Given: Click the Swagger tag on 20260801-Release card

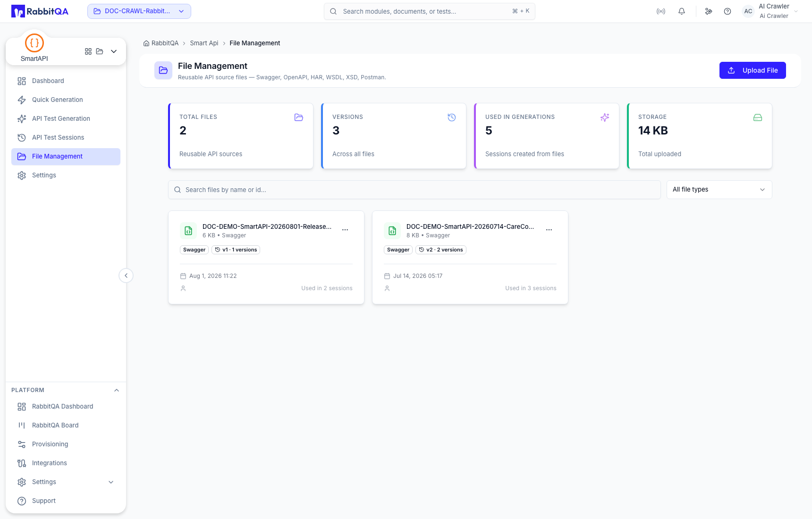Looking at the screenshot, I should point(194,250).
